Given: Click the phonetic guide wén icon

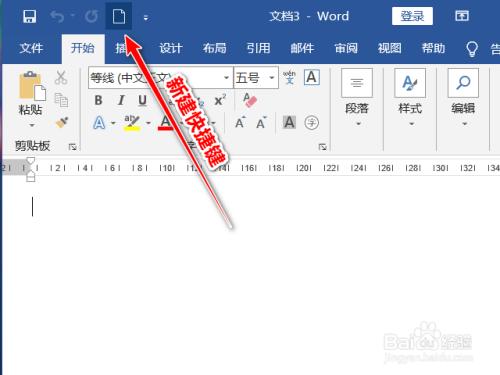Looking at the screenshot, I should [x=289, y=77].
